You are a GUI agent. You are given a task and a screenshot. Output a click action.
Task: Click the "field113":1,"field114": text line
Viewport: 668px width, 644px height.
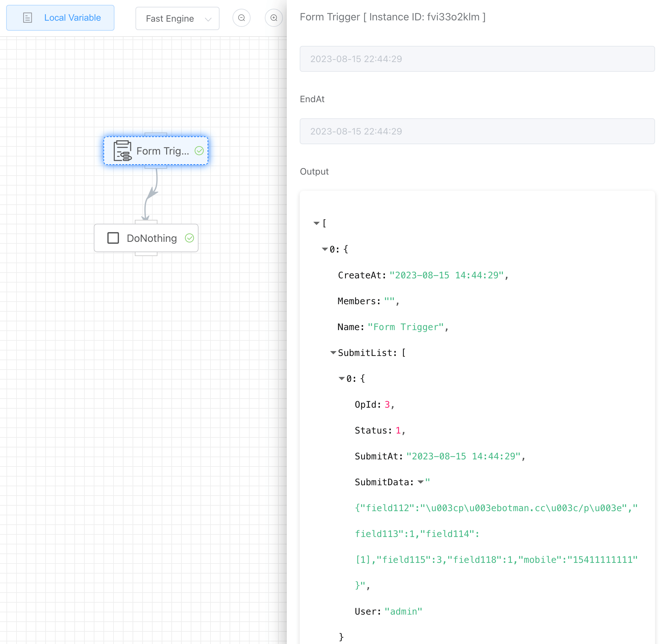tap(417, 534)
